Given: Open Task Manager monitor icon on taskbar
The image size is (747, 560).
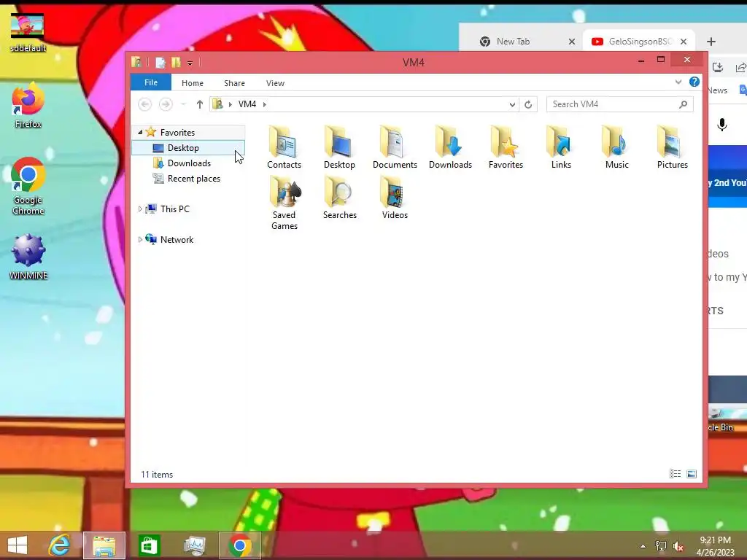Looking at the screenshot, I should pos(194,545).
